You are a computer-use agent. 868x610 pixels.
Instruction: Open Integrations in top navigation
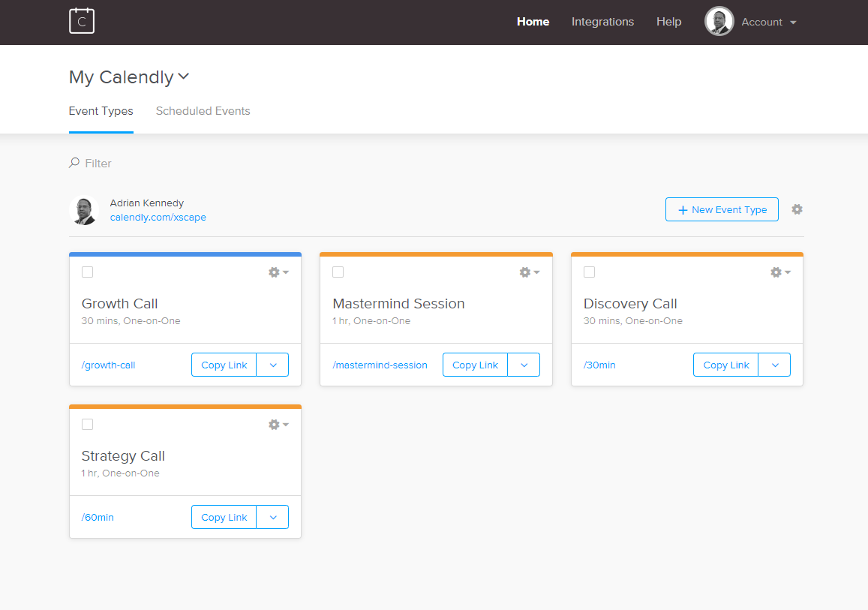tap(603, 22)
